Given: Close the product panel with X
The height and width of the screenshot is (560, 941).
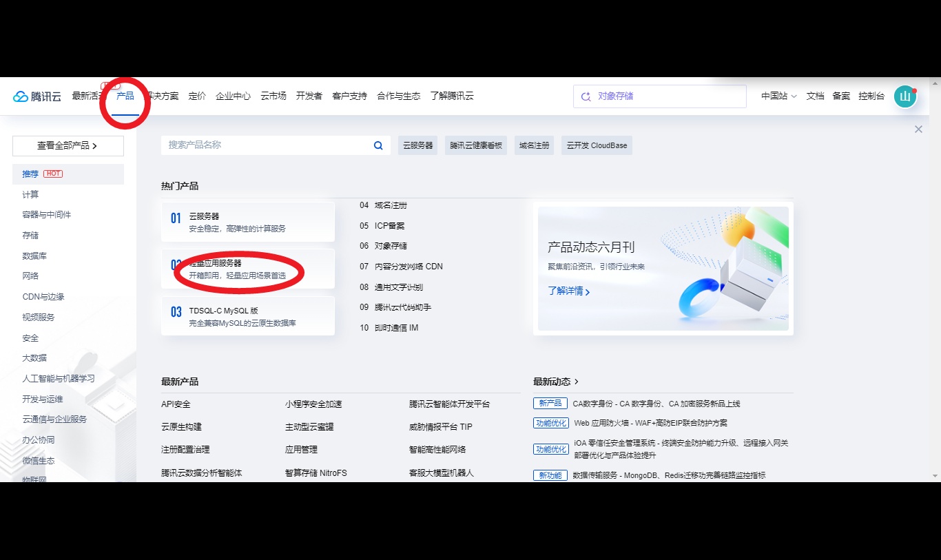Looking at the screenshot, I should pyautogui.click(x=918, y=129).
